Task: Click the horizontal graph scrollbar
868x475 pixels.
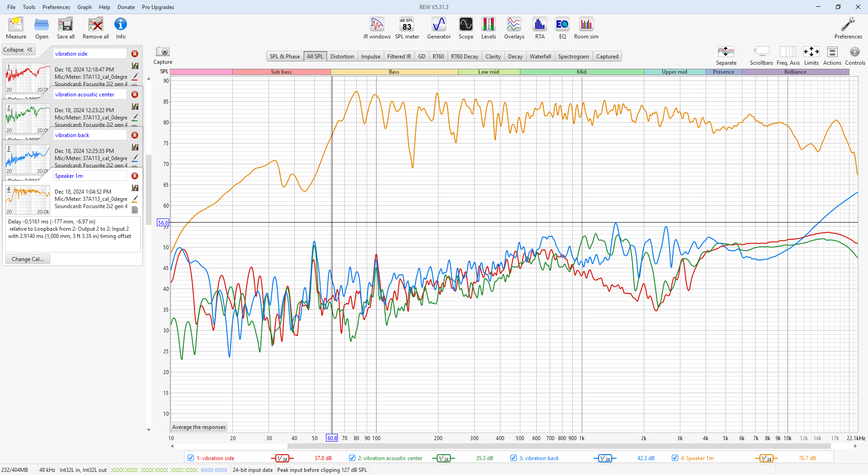Action: tap(559, 446)
